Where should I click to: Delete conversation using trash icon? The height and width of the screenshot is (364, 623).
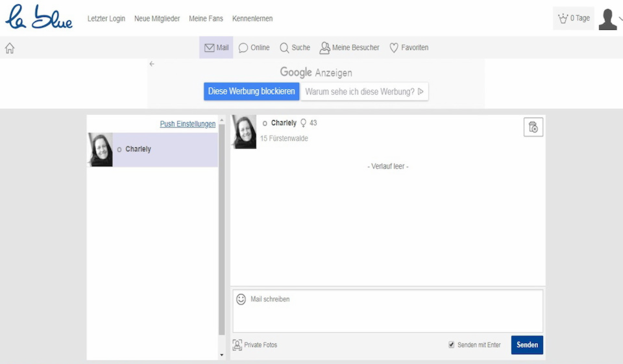point(533,127)
